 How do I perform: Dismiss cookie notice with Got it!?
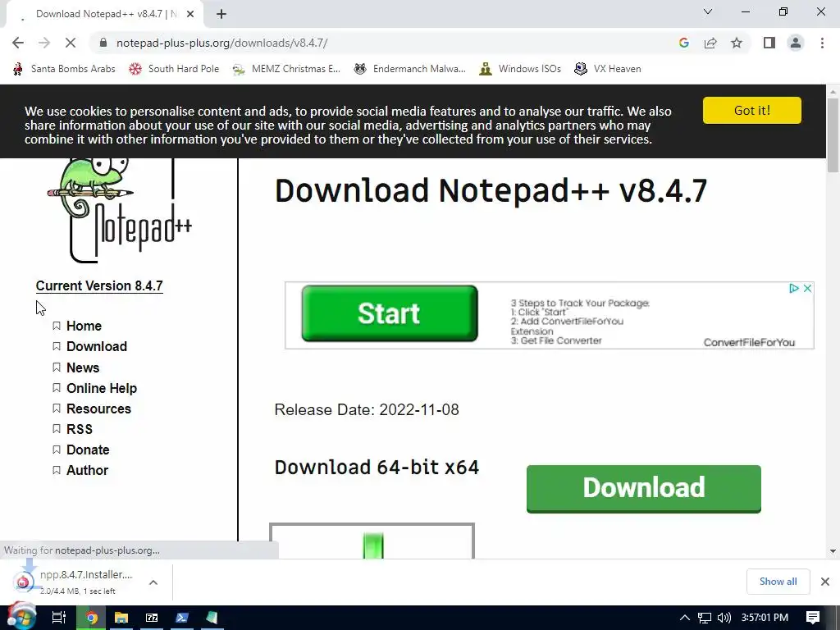pyautogui.click(x=751, y=111)
